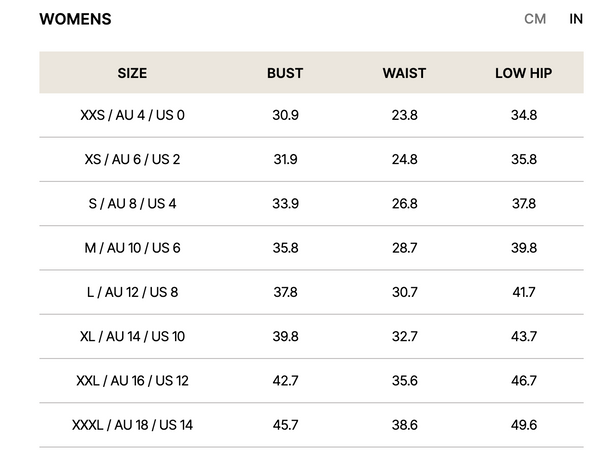Click the BUST column header

[285, 73]
